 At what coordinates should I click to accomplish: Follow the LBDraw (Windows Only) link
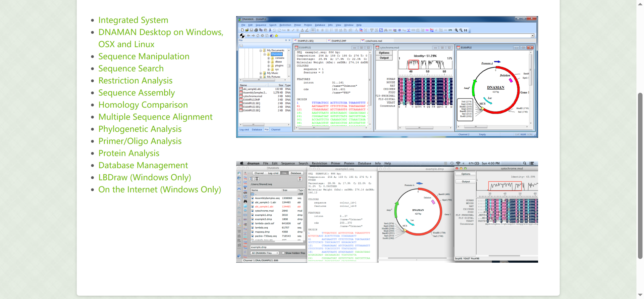(x=145, y=177)
